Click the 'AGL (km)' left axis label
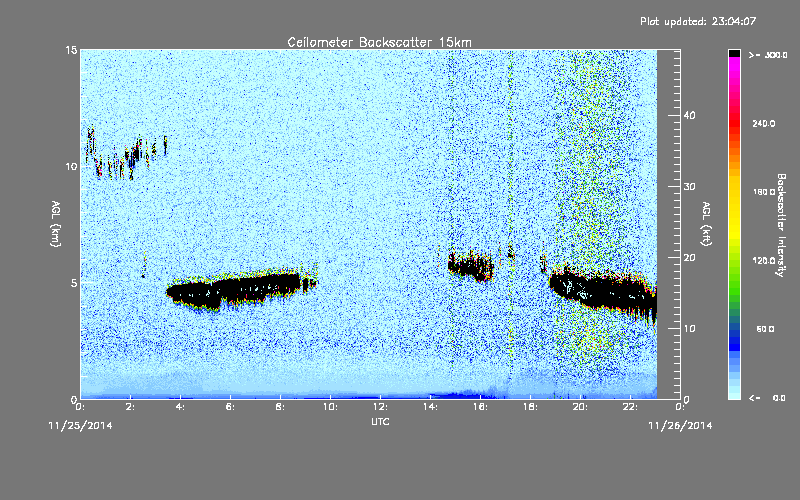Screen dimensions: 800x500 56,224
